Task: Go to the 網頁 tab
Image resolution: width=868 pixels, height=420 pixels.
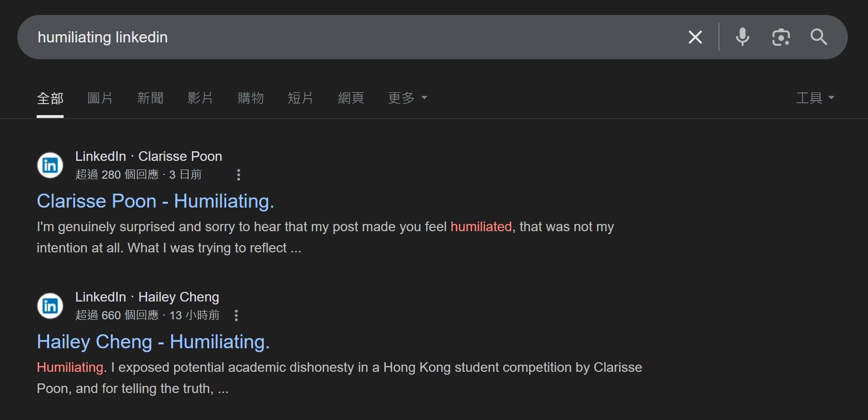Action: coord(351,98)
